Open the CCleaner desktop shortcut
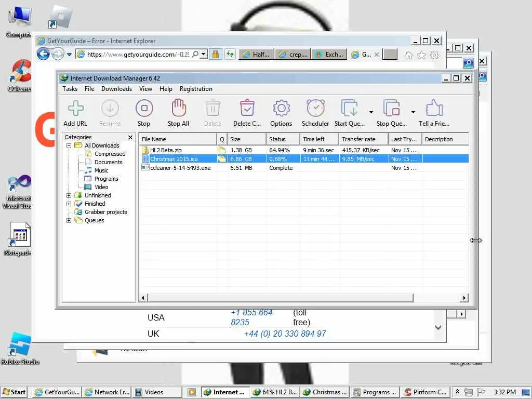 tap(19, 76)
